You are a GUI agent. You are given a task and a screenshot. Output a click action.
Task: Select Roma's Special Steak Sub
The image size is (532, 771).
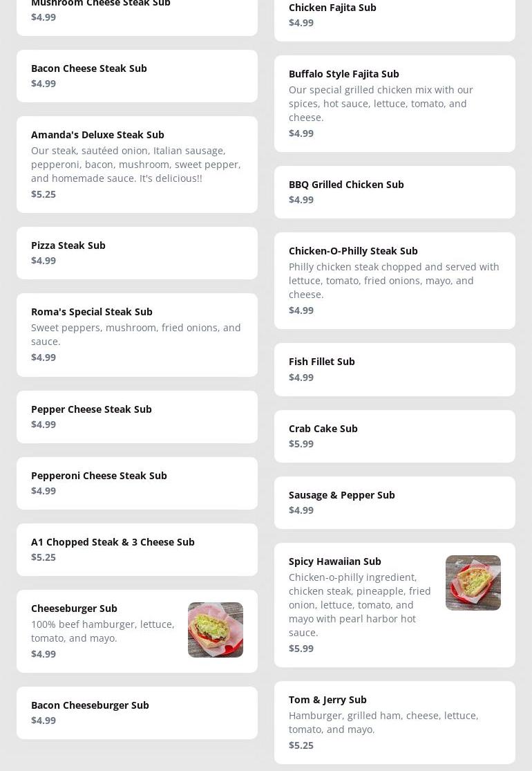137,335
